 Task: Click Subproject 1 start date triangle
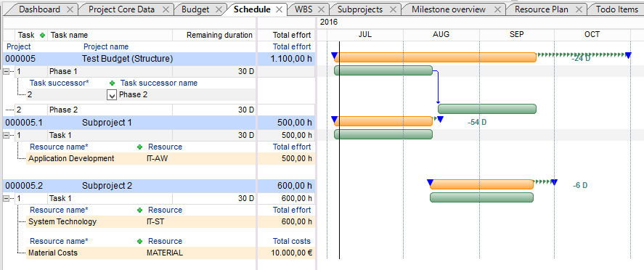point(334,120)
